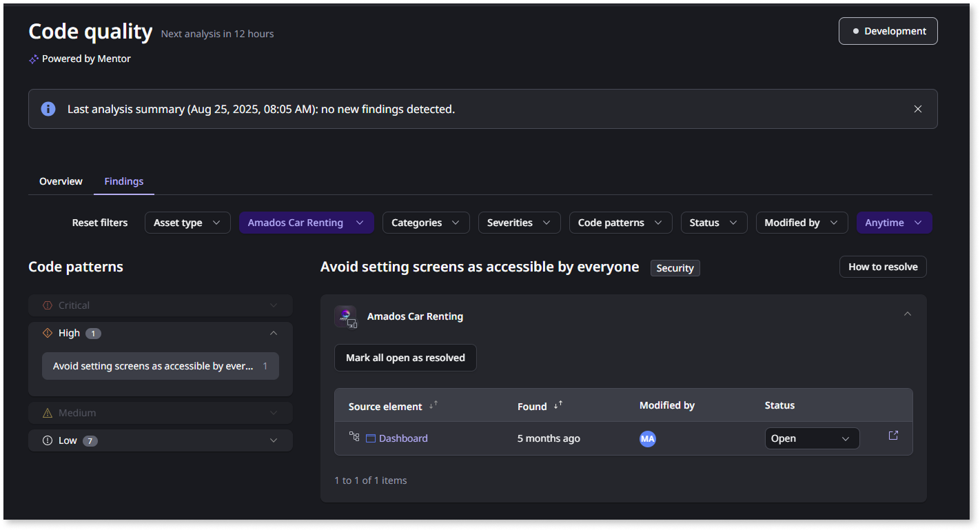The width and height of the screenshot is (980, 530).
Task: Open the Severities filter dropdown
Action: click(519, 223)
